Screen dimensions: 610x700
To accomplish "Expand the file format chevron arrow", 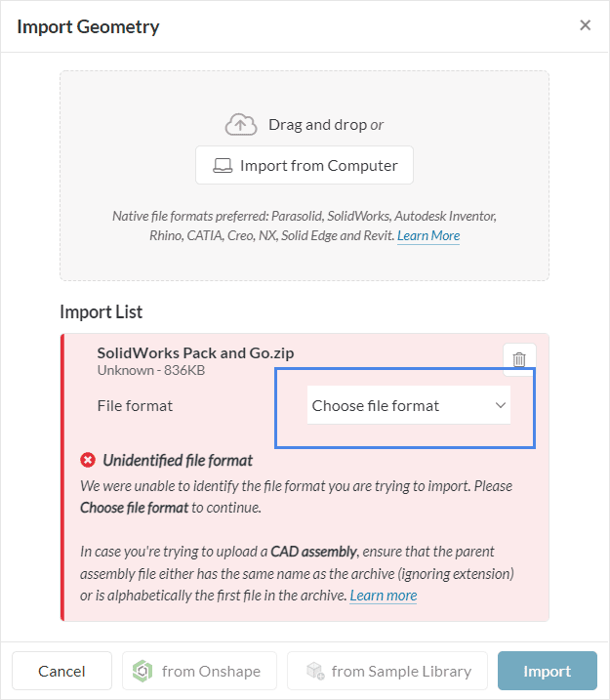I will pyautogui.click(x=501, y=405).
